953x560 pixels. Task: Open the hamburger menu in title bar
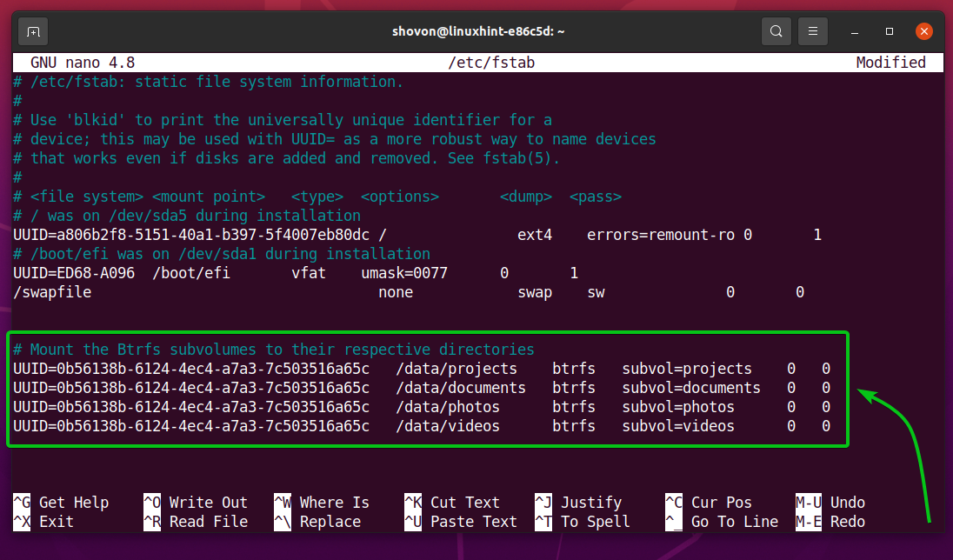pyautogui.click(x=813, y=32)
